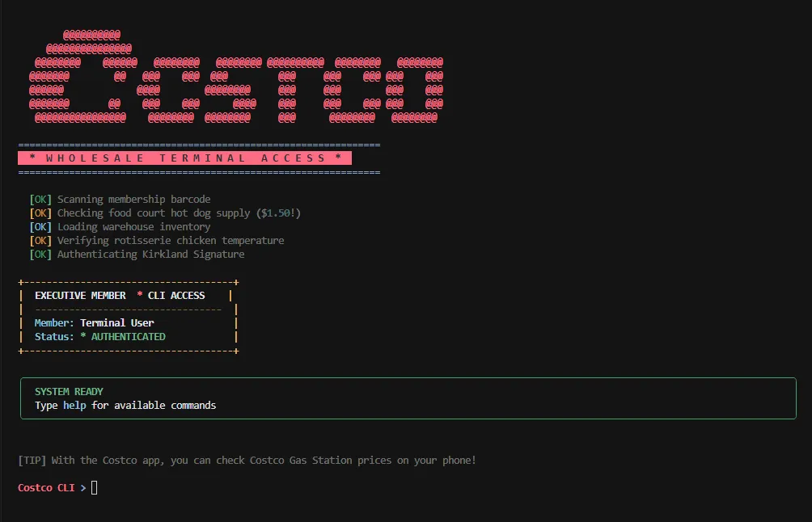Click the [OK] beside Loading warehouse inventory
The height and width of the screenshot is (522, 812).
pos(40,226)
